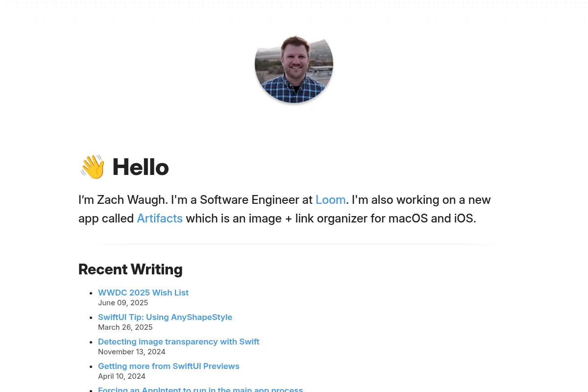Screen dimensions: 588x392
Task: Open SwiftUI Tip: Using AnyShapeStyle post
Action: coord(165,317)
